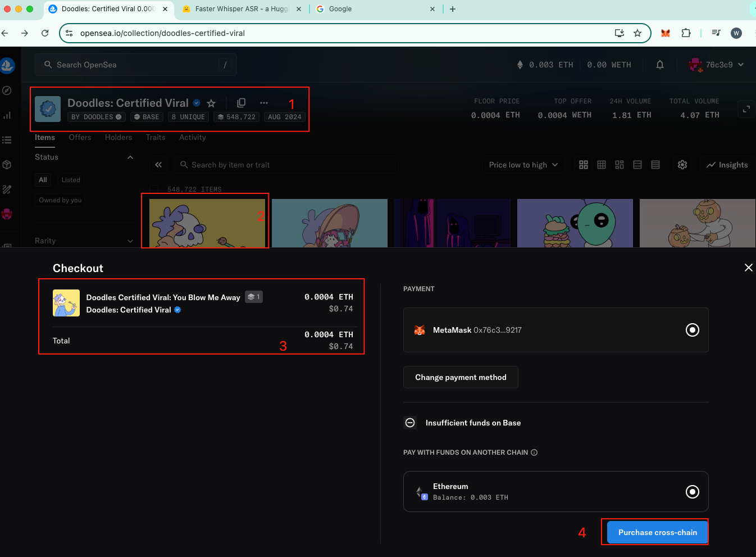This screenshot has height=557, width=756.
Task: Collapse the Status filter section
Action: (130, 157)
